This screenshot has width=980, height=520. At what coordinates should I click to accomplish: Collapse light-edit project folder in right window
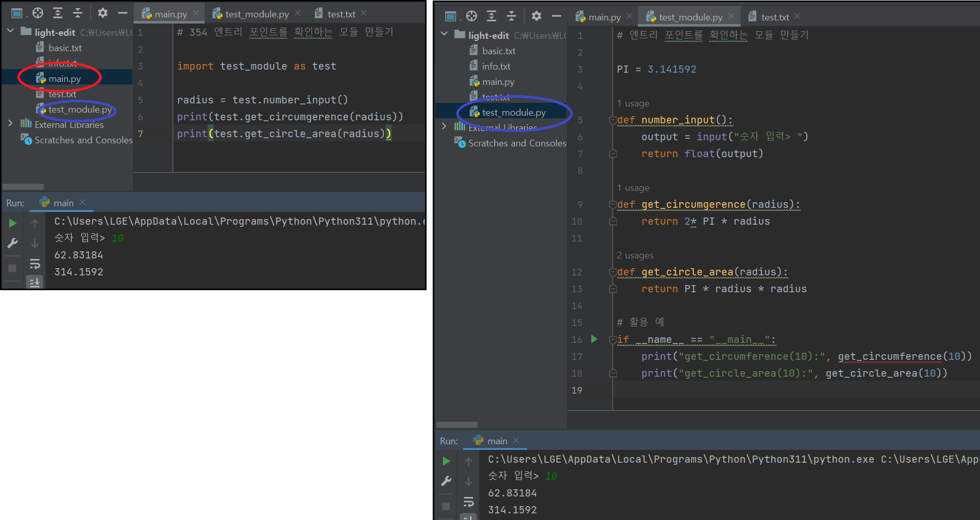click(444, 34)
